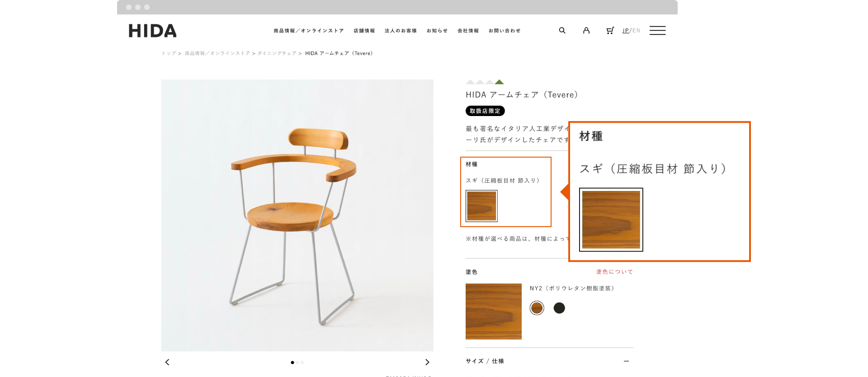Open the search magnifier icon
The height and width of the screenshot is (377, 868).
[x=562, y=30]
